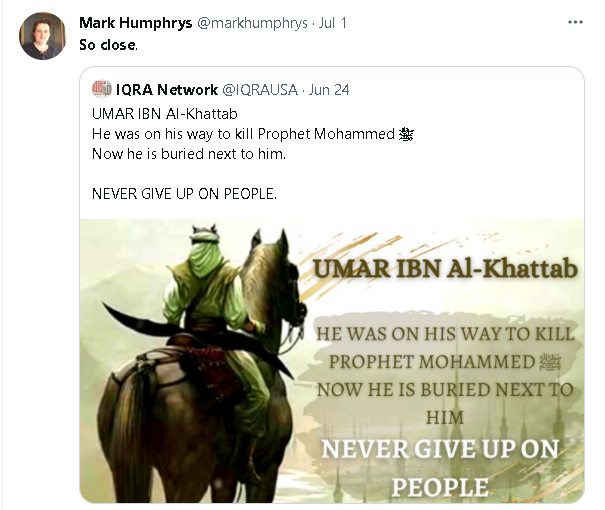Open the IQRA Network account name
Image resolution: width=605 pixels, height=510 pixels.
click(x=167, y=90)
